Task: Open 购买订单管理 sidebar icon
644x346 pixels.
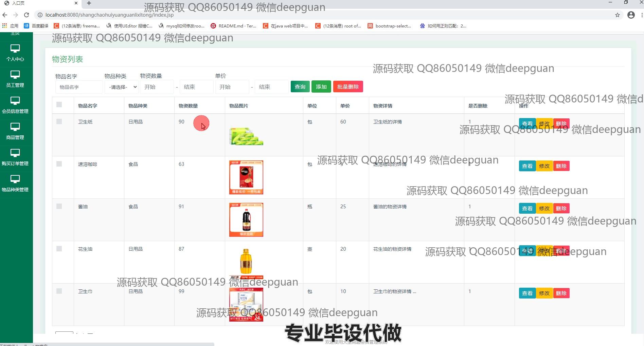Action: [x=15, y=153]
